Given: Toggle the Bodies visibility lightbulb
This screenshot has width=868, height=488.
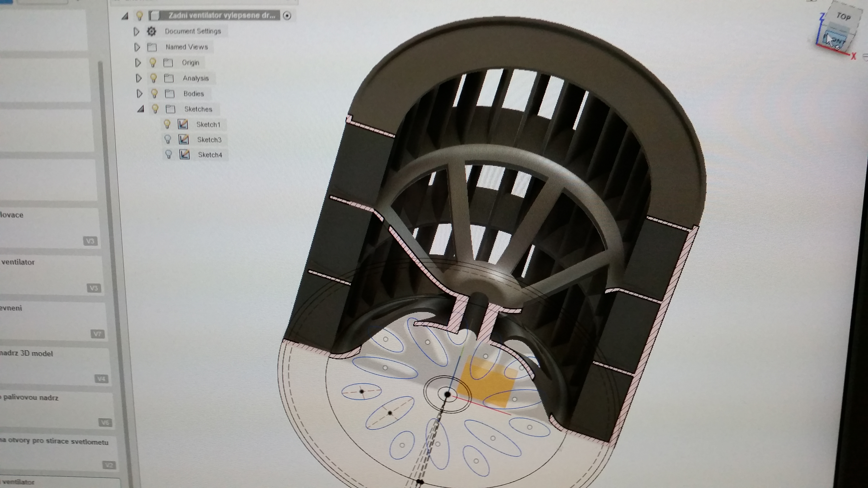Looking at the screenshot, I should [x=154, y=93].
